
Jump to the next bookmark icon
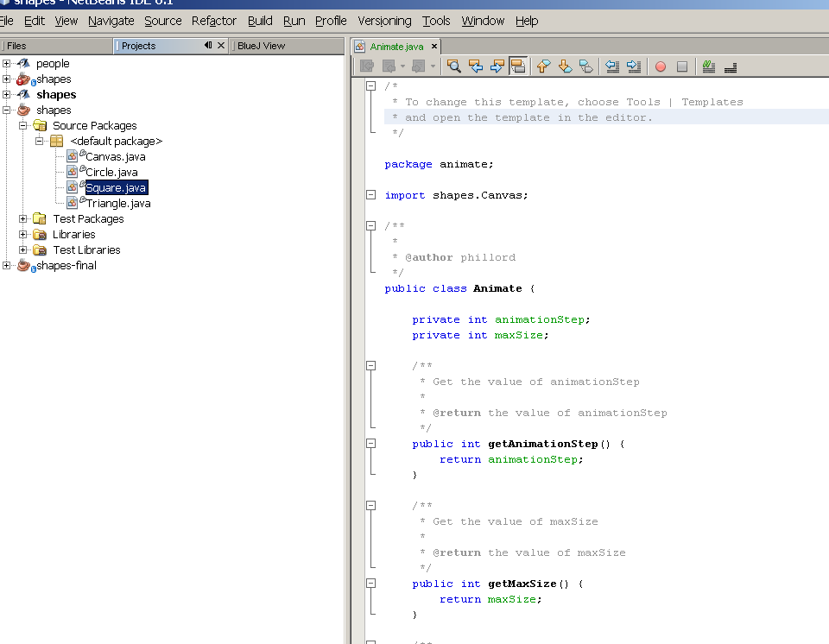point(565,66)
